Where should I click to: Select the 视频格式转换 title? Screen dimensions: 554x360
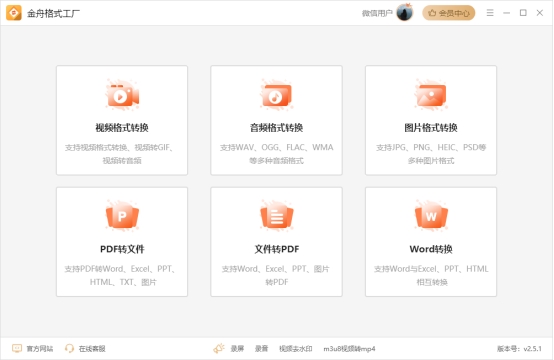pos(122,128)
